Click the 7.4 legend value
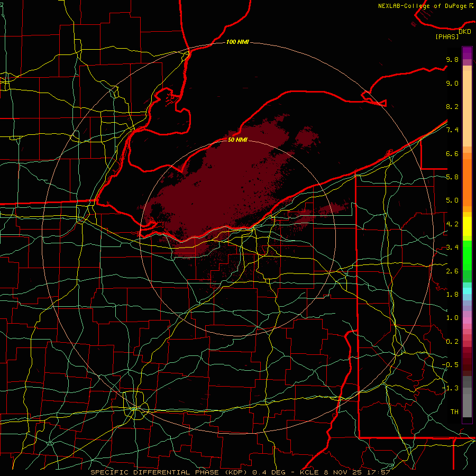Image resolution: width=476 pixels, height=476 pixels. coord(452,130)
